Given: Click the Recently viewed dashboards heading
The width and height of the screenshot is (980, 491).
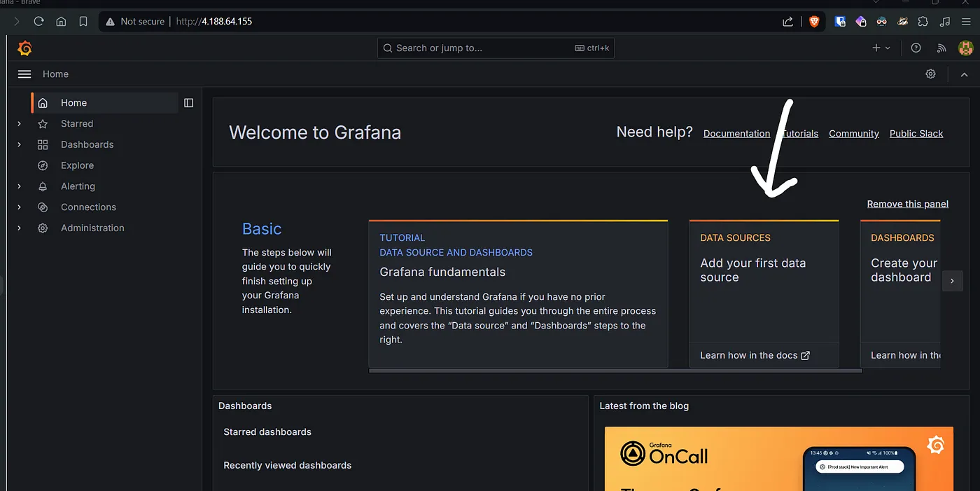Looking at the screenshot, I should [x=288, y=466].
